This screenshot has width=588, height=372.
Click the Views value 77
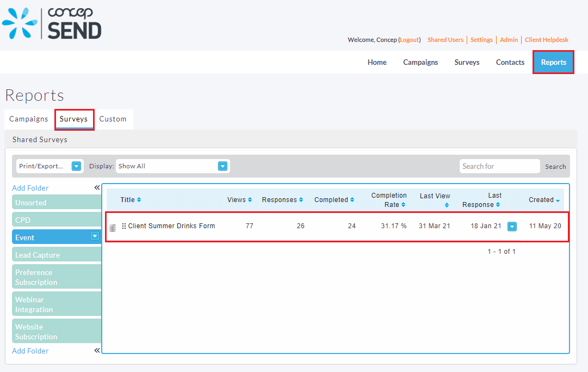click(249, 226)
